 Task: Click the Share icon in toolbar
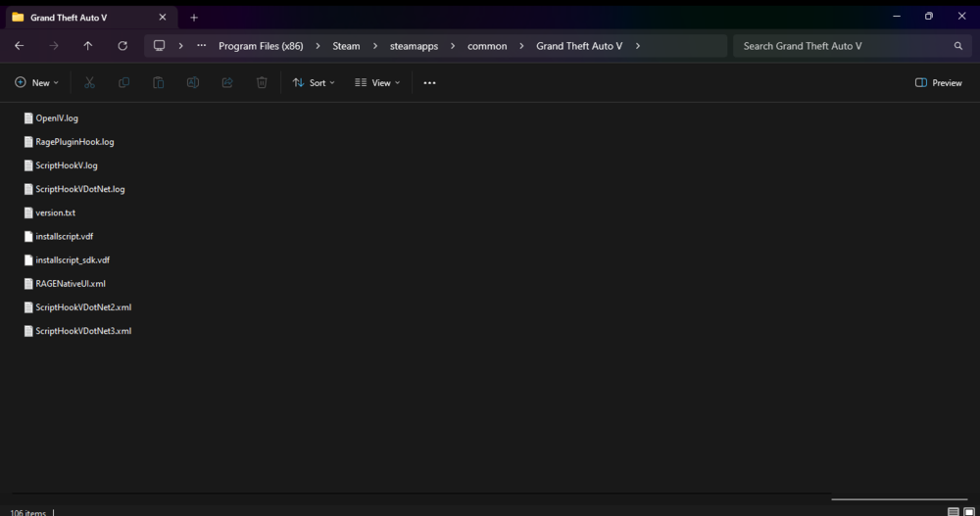click(227, 82)
